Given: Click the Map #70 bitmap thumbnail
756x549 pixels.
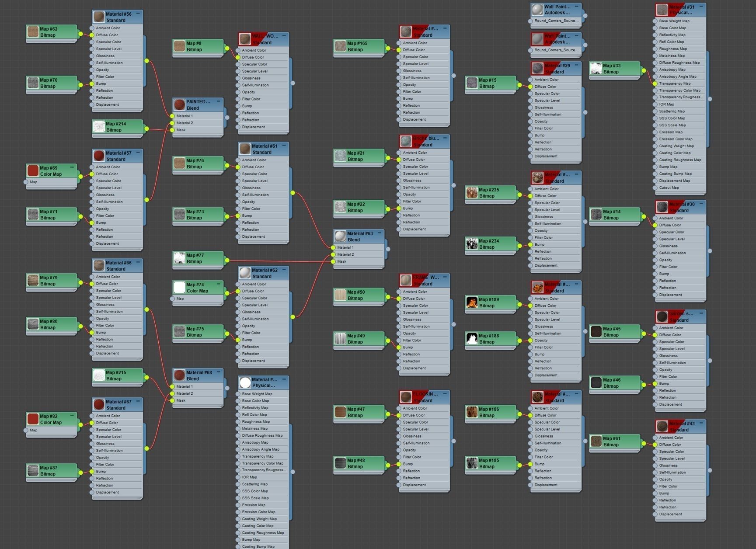Looking at the screenshot, I should [33, 83].
